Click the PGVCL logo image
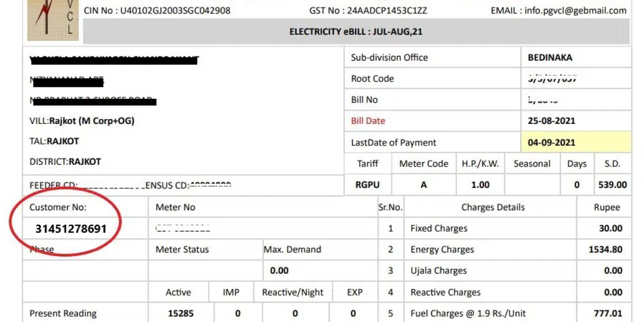This screenshot has height=322, width=644. [53, 21]
